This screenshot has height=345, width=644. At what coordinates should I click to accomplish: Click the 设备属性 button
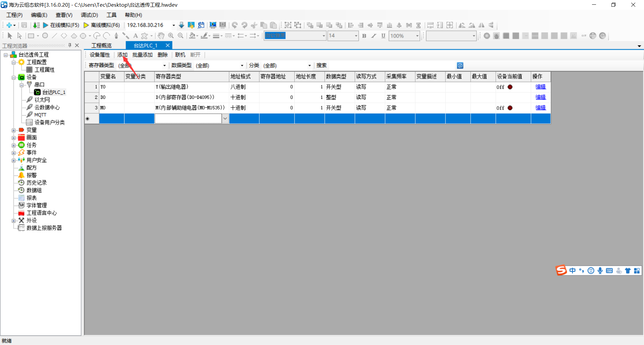click(100, 55)
